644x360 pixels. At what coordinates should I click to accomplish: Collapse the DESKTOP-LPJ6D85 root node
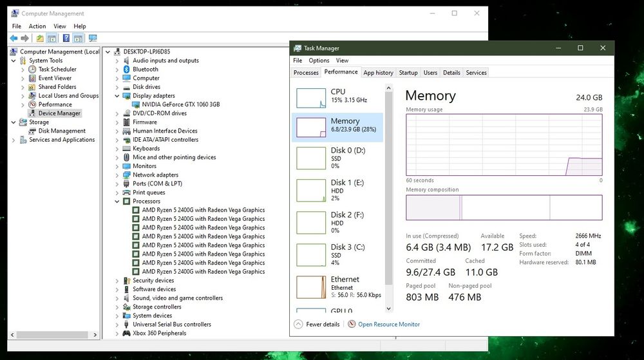108,52
